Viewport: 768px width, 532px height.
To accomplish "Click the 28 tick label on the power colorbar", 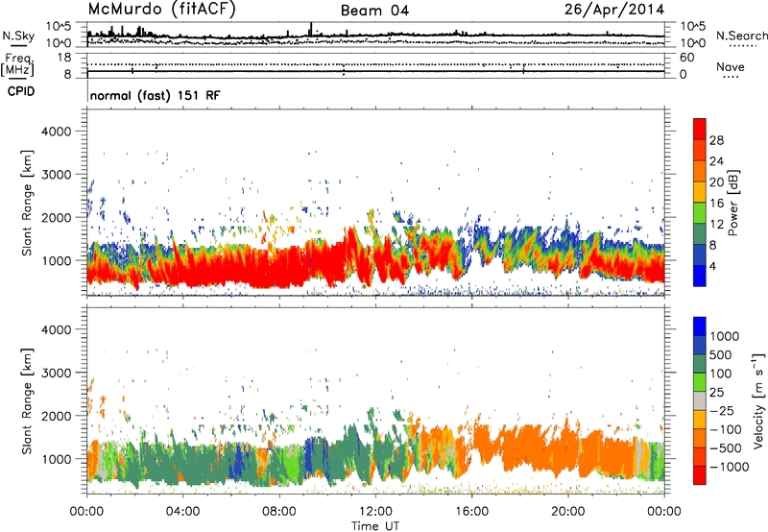I will (716, 140).
